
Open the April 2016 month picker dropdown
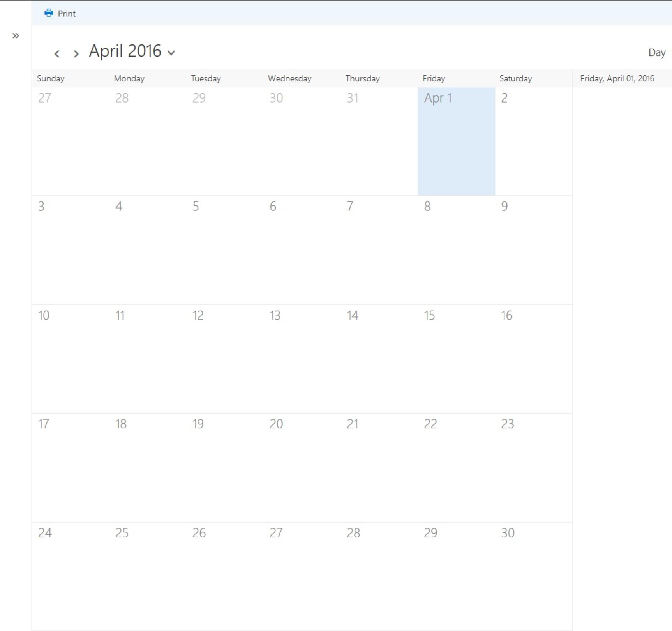(x=171, y=52)
